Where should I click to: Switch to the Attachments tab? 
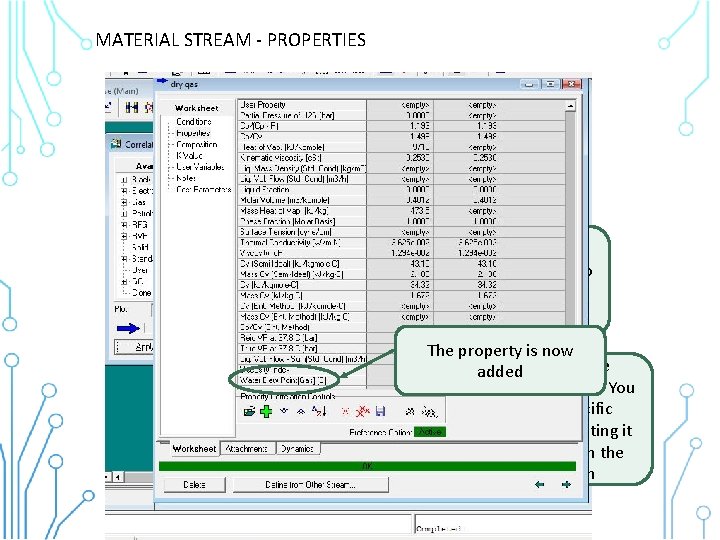(x=247, y=449)
